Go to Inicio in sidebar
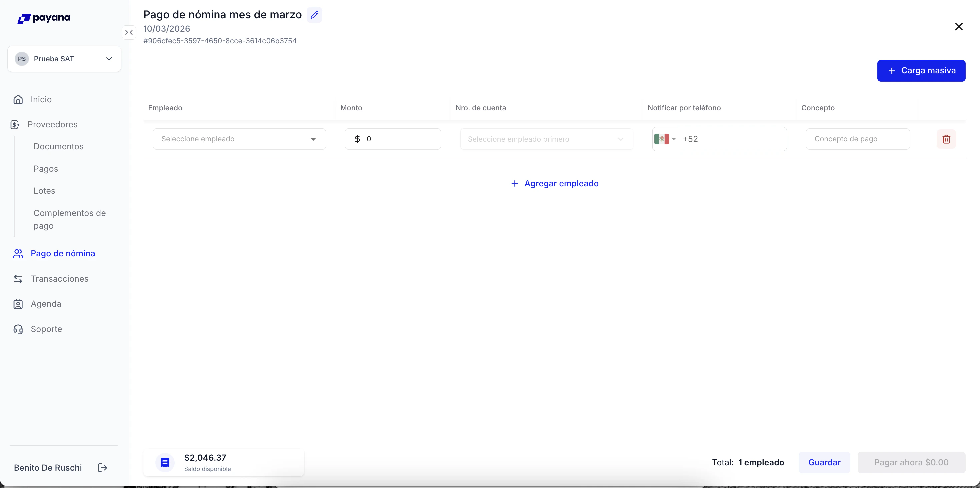This screenshot has height=488, width=980. (41, 100)
